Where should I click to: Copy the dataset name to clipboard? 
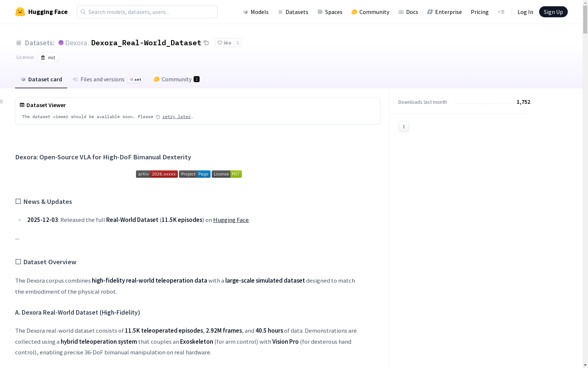click(207, 43)
